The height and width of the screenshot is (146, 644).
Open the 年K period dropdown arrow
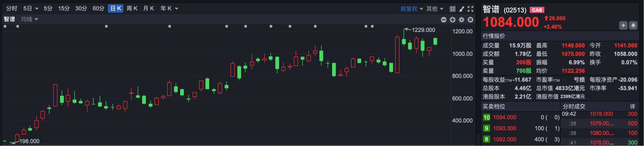click(176, 9)
